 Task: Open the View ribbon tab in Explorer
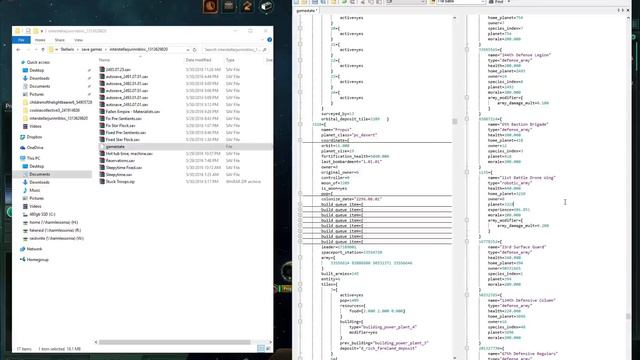(78, 40)
